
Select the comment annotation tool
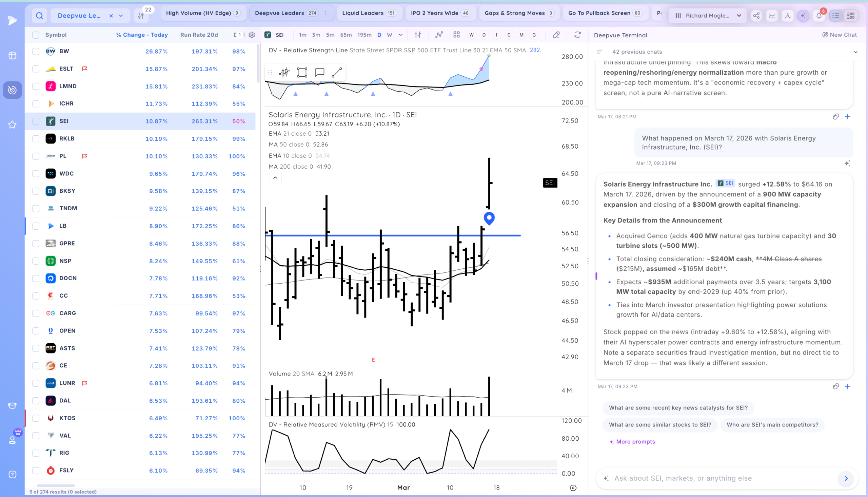320,72
